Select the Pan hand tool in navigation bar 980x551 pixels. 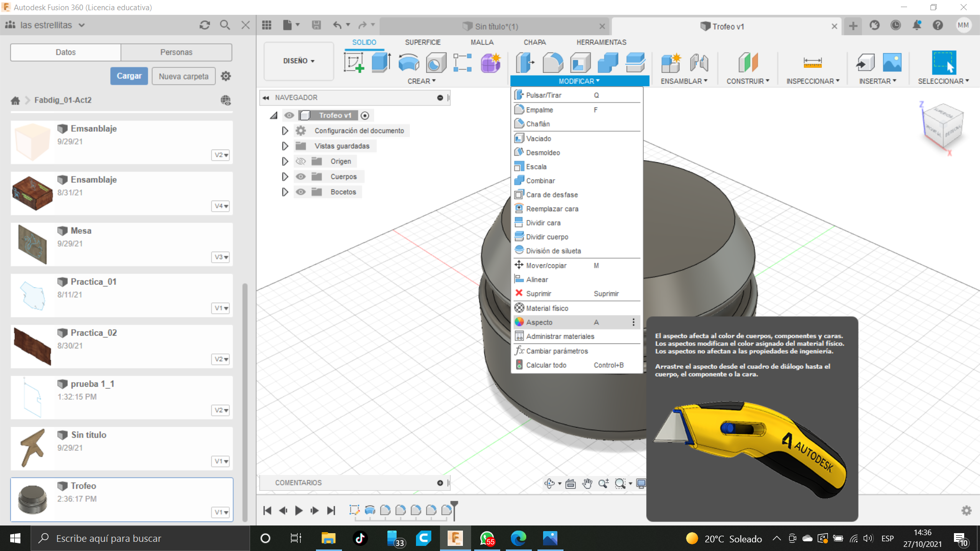pos(587,484)
